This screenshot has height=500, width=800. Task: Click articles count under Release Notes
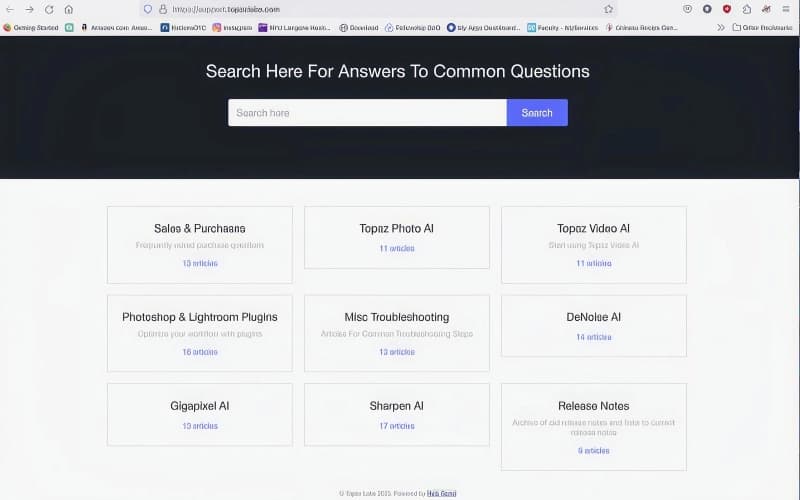593,451
